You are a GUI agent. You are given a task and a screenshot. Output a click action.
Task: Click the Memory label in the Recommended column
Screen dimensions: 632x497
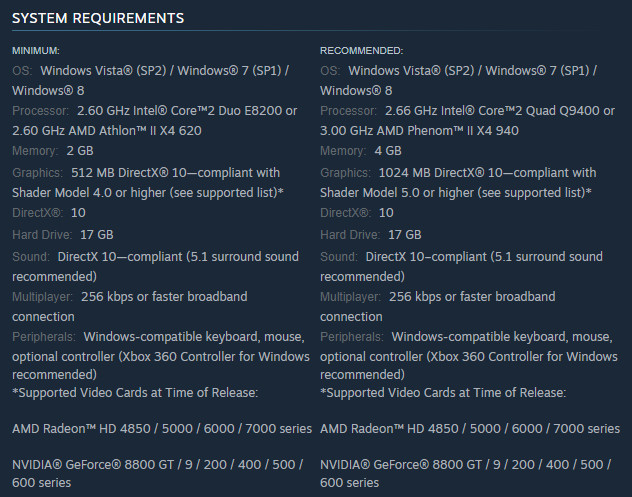click(343, 151)
